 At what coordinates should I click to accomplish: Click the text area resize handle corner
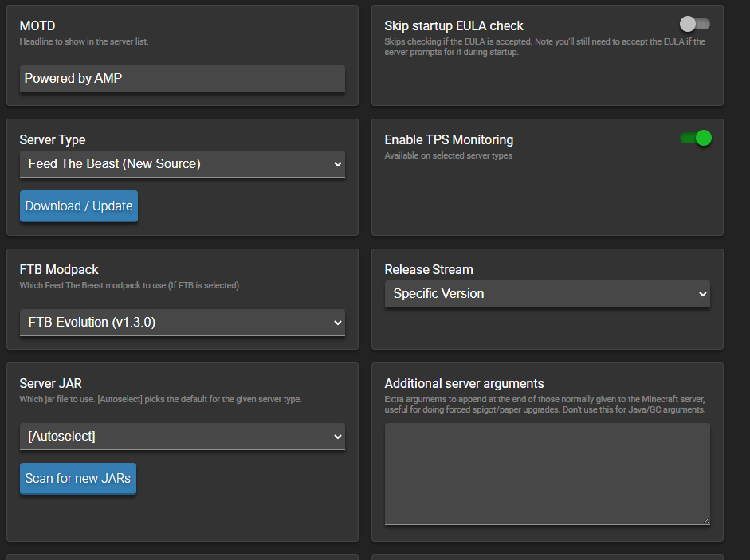pyautogui.click(x=705, y=520)
